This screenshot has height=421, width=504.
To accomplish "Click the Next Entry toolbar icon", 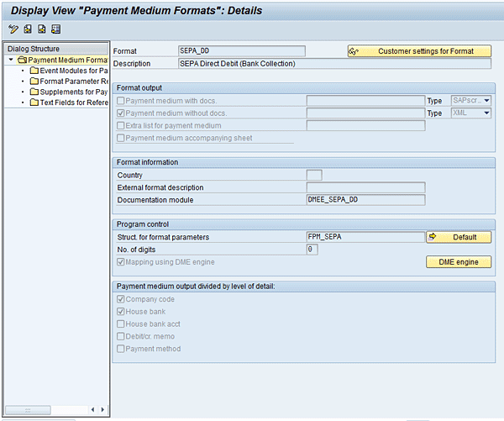I will point(41,29).
